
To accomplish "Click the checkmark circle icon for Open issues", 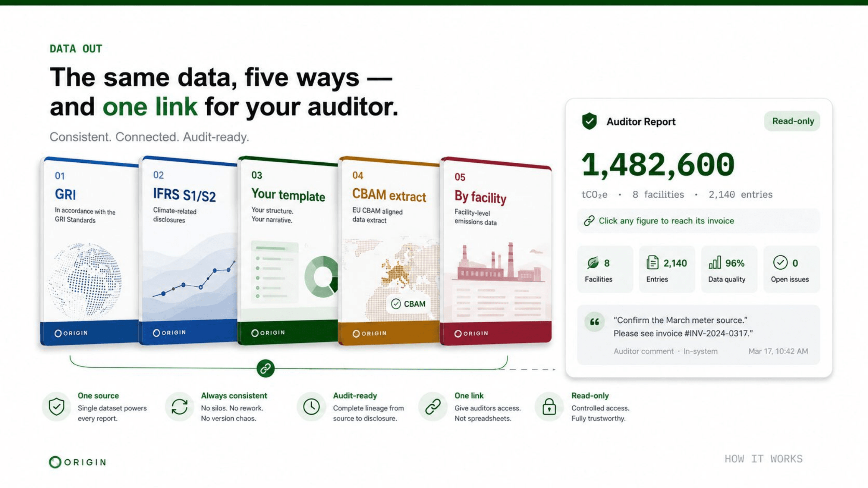I will [780, 262].
